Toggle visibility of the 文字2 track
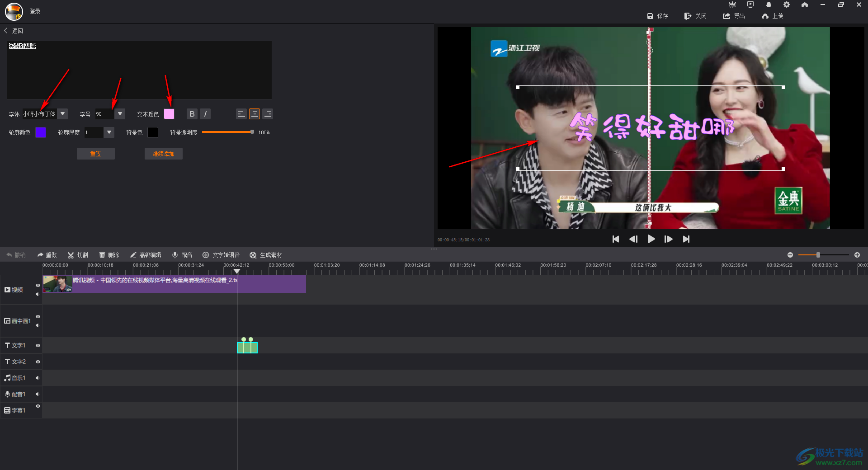The height and width of the screenshot is (470, 868). [38, 362]
